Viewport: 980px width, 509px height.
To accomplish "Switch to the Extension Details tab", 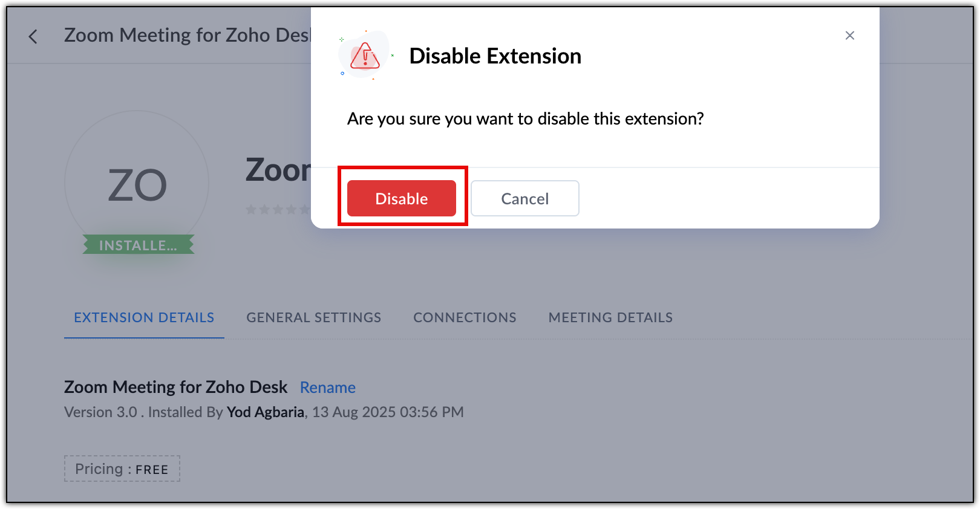I will pyautogui.click(x=144, y=317).
